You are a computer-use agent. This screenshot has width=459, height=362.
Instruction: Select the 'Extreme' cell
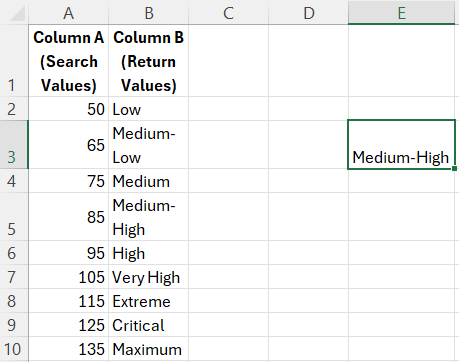(x=149, y=301)
